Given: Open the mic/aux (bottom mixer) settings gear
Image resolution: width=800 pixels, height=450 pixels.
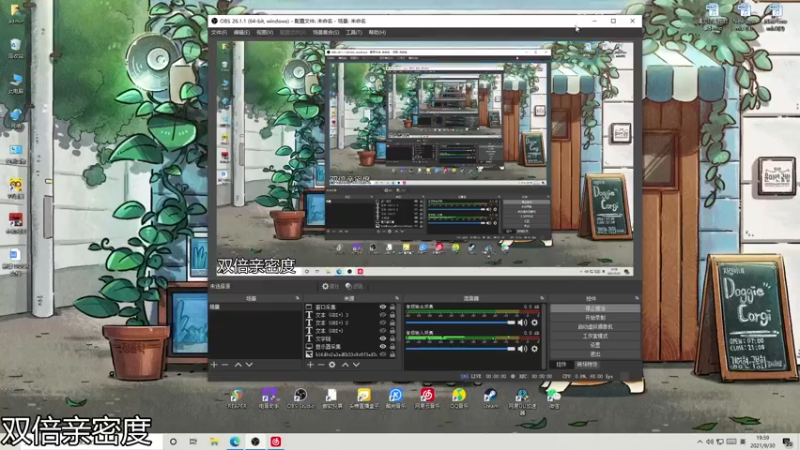Looking at the screenshot, I should click(x=535, y=349).
